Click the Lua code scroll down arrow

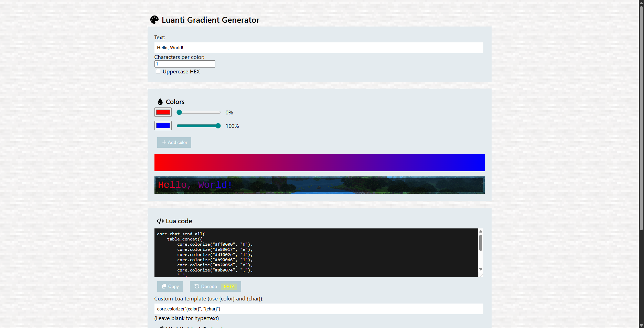click(481, 269)
